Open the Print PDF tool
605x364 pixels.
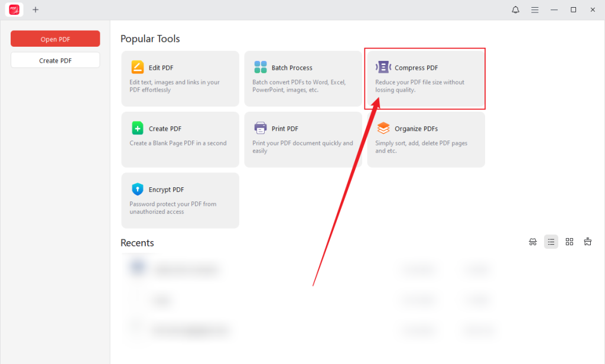(302, 139)
